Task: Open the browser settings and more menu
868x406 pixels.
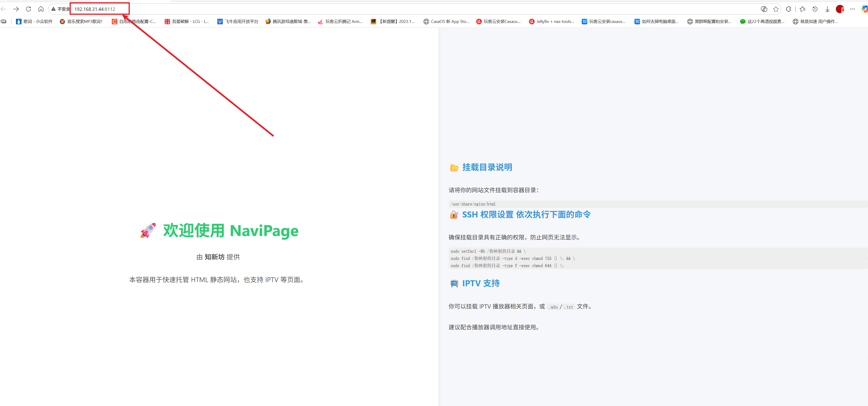Action: pos(852,9)
